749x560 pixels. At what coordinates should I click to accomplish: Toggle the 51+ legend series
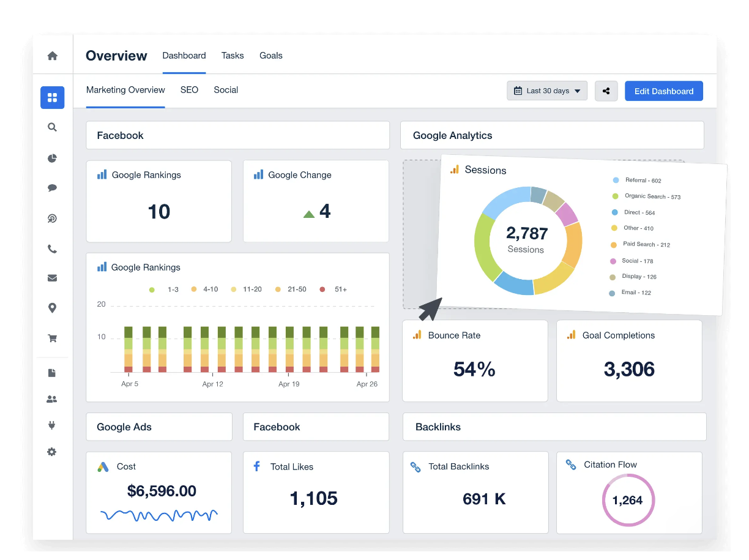pos(334,289)
